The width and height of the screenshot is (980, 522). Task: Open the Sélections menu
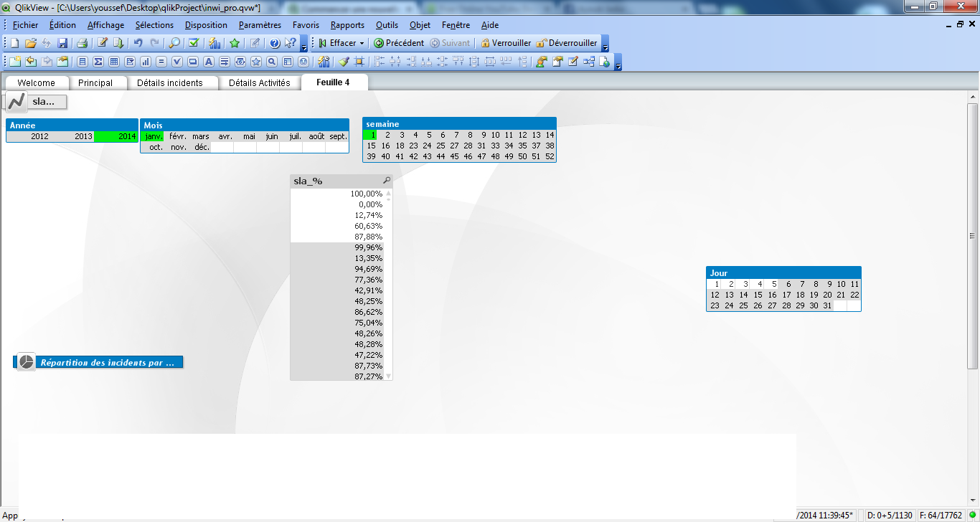pyautogui.click(x=154, y=25)
